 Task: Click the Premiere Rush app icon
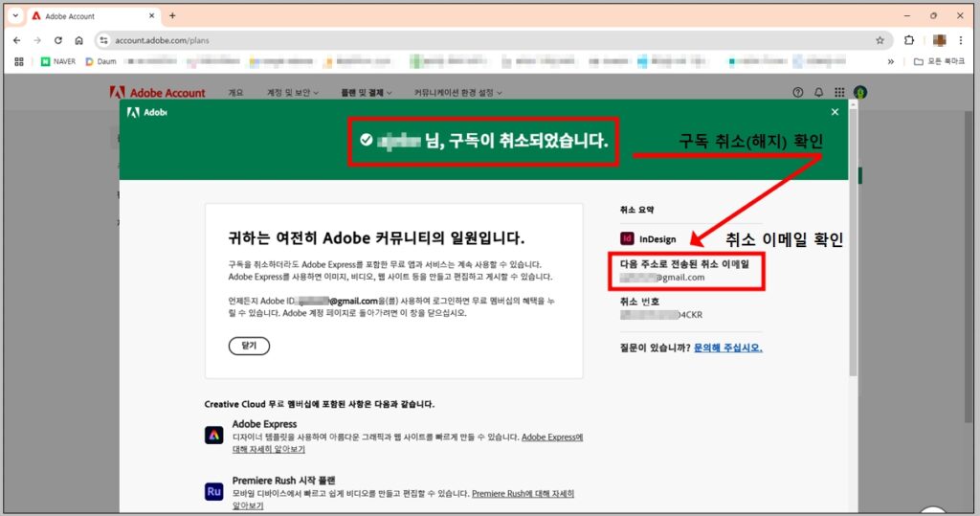coord(213,491)
